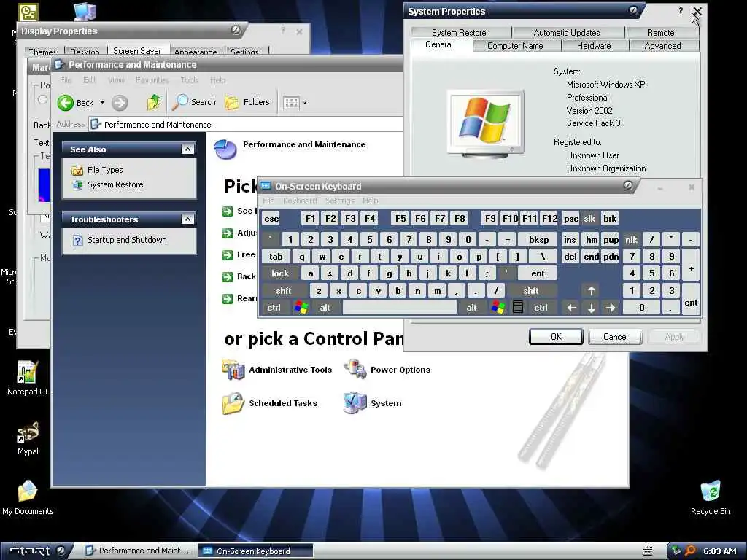The image size is (747, 560).
Task: Open the System control panel icon
Action: click(355, 402)
